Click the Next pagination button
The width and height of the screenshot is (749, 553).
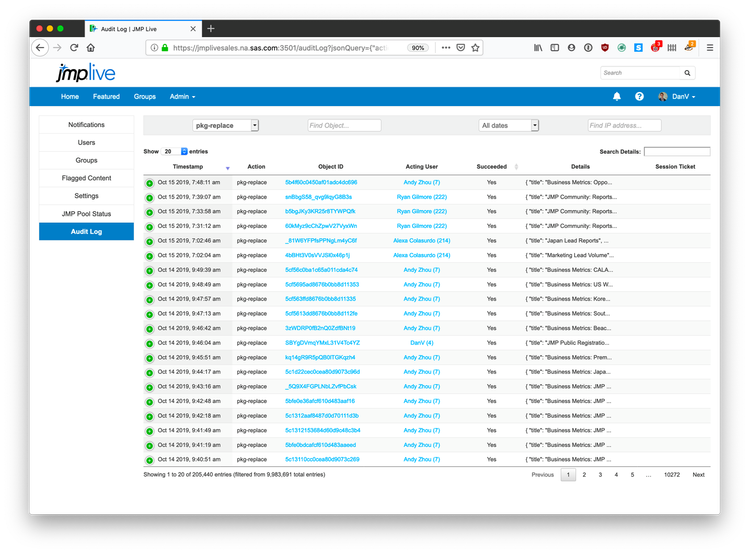pyautogui.click(x=698, y=475)
